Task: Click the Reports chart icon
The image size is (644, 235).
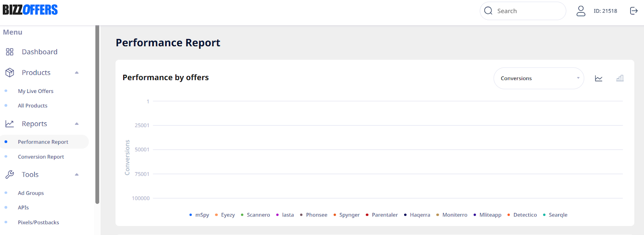Action: (10, 124)
